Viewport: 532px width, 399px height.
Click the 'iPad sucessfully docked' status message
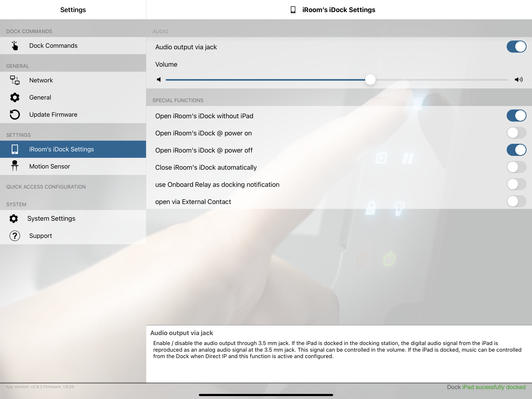(x=494, y=387)
